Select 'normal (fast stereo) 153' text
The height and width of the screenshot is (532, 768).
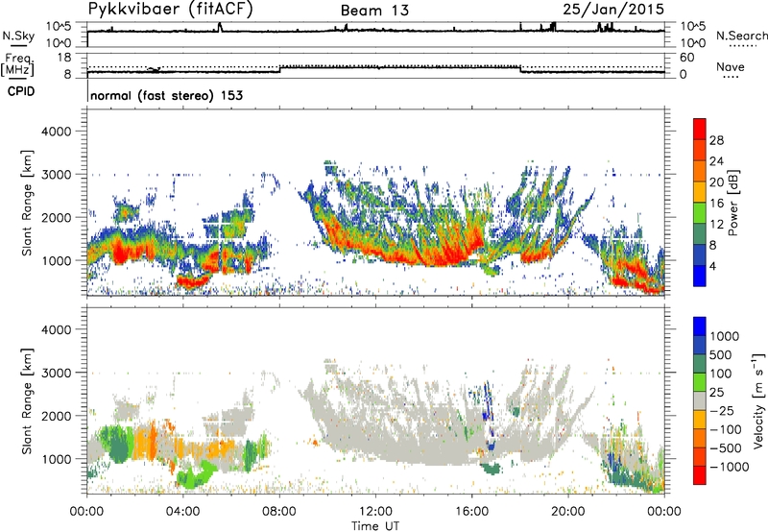(166, 95)
